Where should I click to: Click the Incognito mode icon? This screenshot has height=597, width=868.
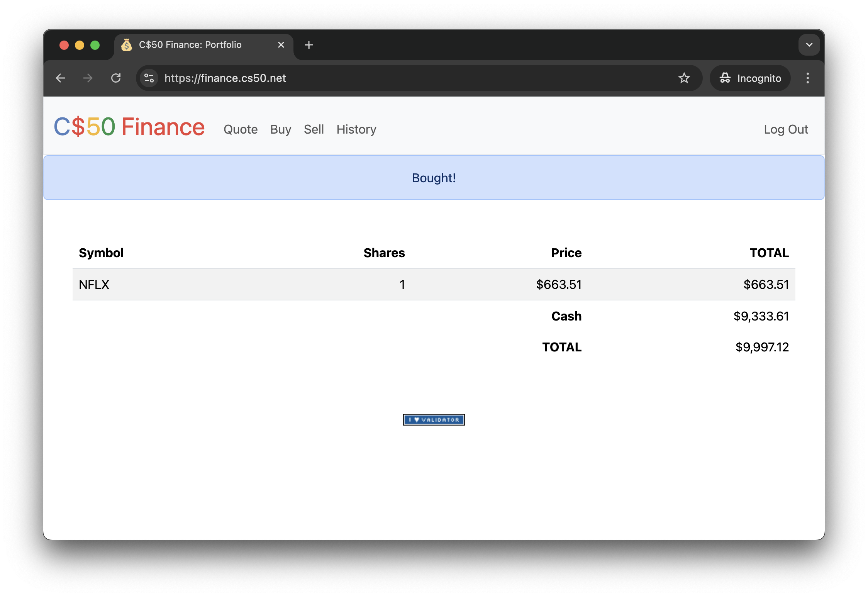[725, 78]
